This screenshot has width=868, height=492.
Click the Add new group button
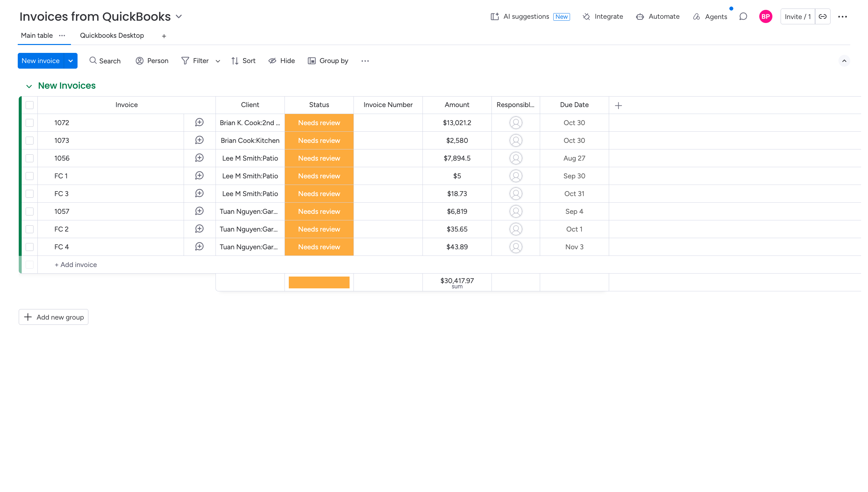(54, 317)
